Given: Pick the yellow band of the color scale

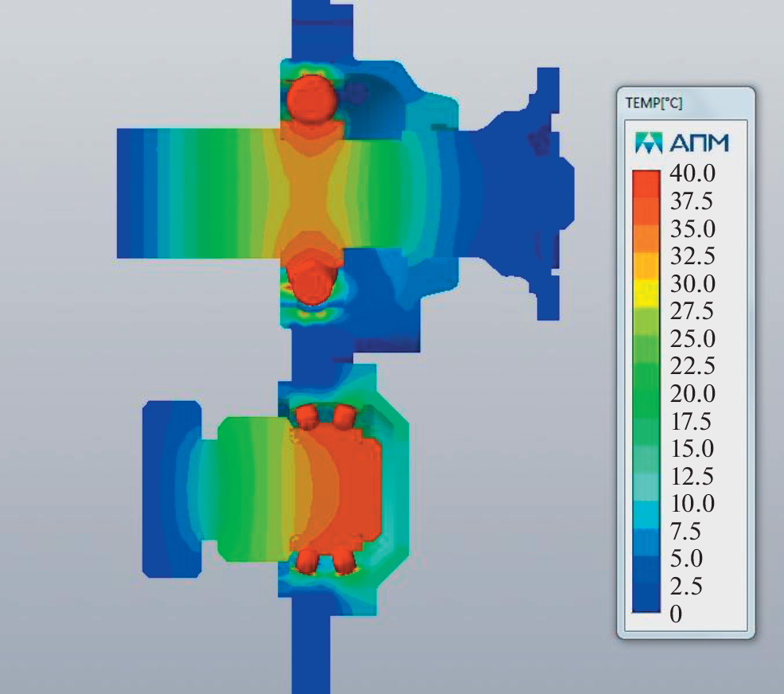Looking at the screenshot, I should 646,294.
